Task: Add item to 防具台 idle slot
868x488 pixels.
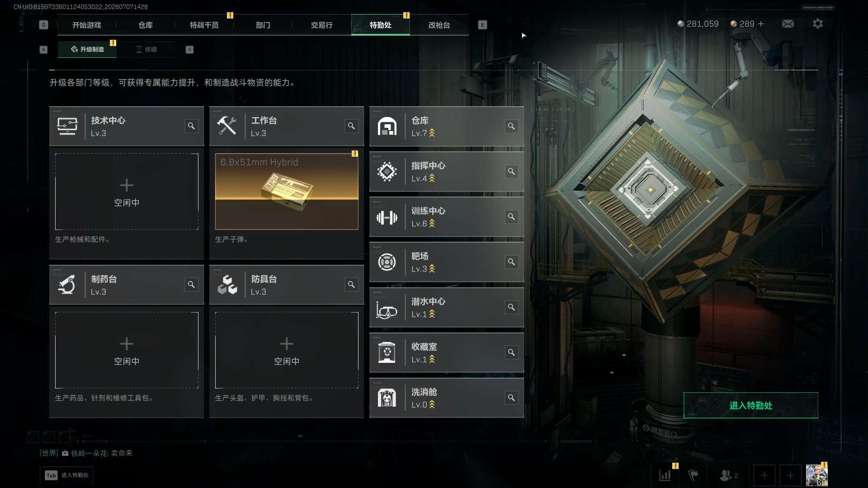Action: 287,350
